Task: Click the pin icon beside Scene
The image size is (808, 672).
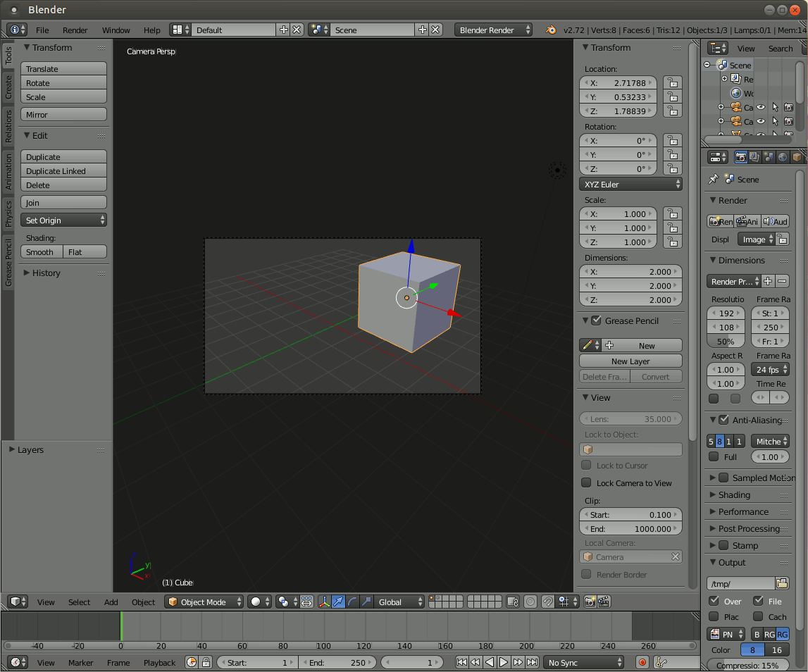Action: pos(713,180)
